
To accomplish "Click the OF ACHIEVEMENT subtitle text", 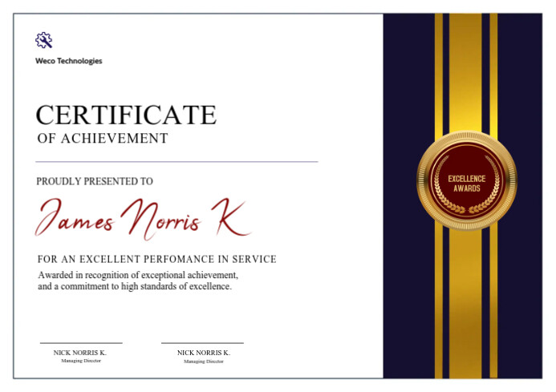I will point(103,139).
